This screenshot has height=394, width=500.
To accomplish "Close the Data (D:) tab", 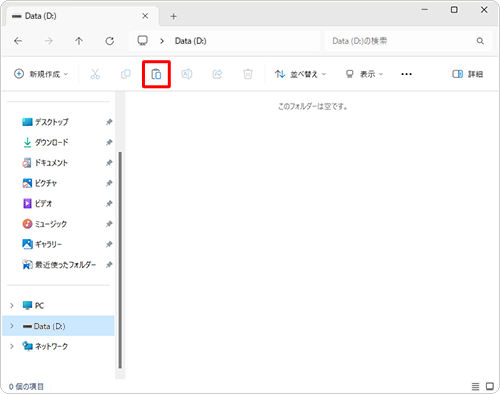I will point(145,16).
